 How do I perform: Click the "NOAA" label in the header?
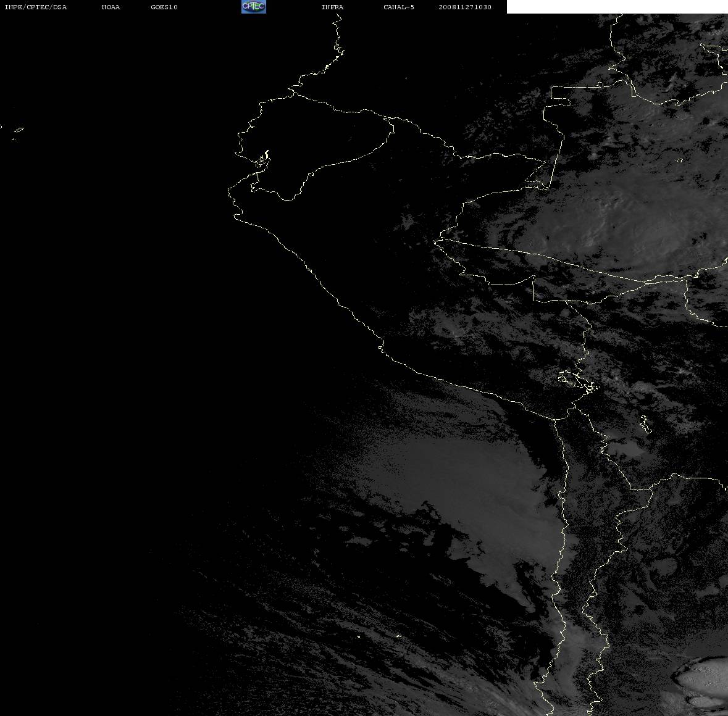point(111,7)
